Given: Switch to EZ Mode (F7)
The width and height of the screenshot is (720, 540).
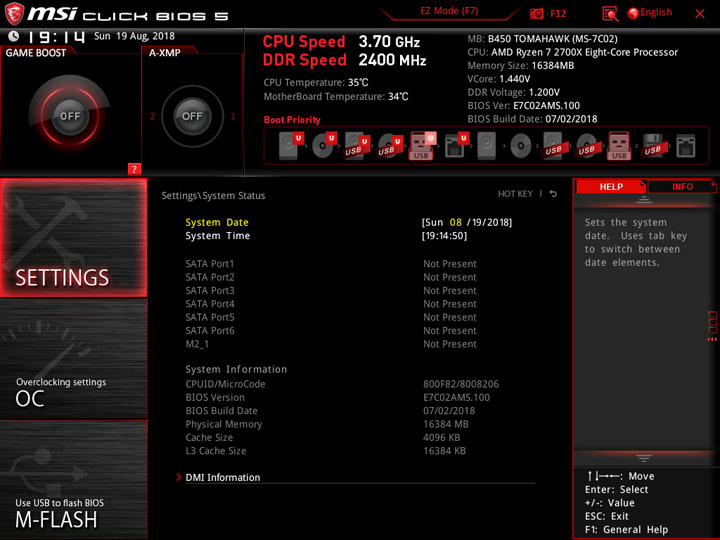Looking at the screenshot, I should click(x=449, y=11).
